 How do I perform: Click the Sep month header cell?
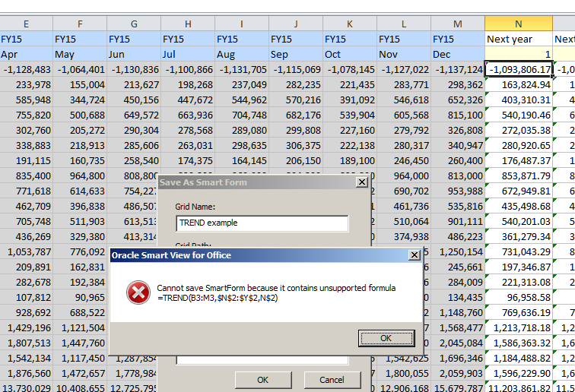[296, 54]
